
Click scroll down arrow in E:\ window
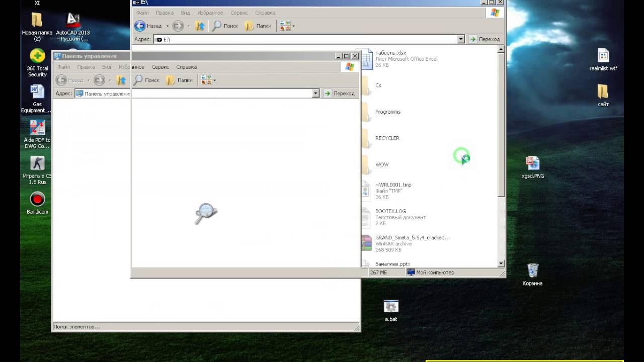(x=501, y=263)
